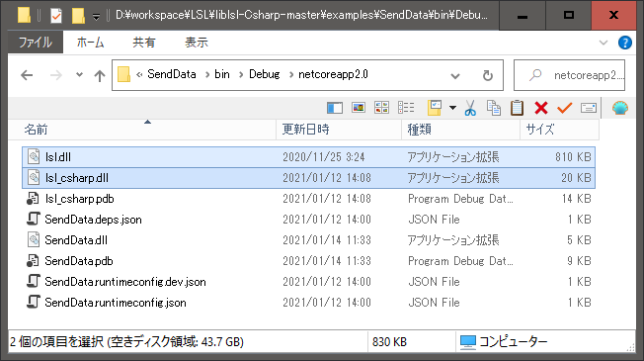The image size is (644, 361).
Task: Open the Customize Quick Access Toolbar dropdown
Action: click(x=96, y=17)
